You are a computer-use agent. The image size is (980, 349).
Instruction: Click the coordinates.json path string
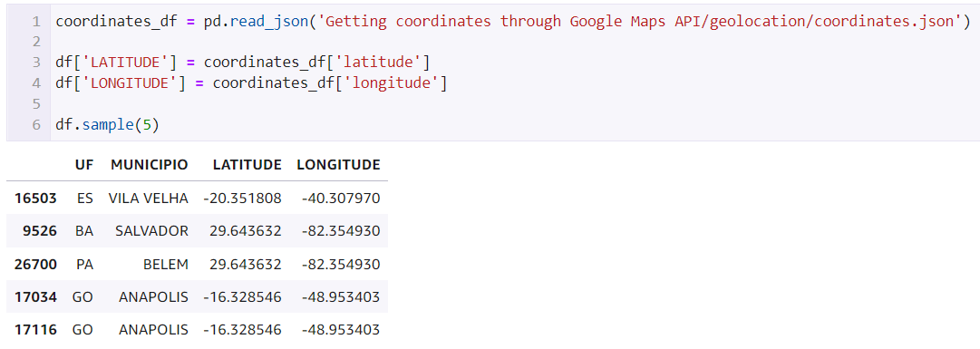point(641,22)
